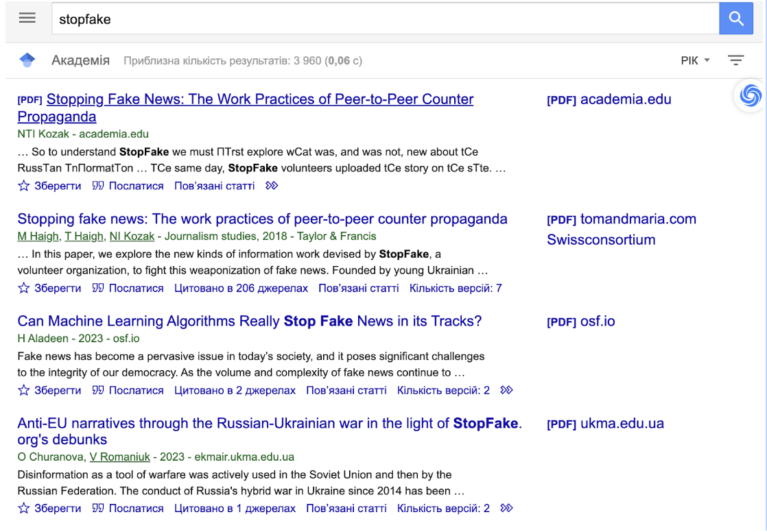This screenshot has height=532, width=767.
Task: Open Цитовано в 2 джерелах
Action: (235, 390)
